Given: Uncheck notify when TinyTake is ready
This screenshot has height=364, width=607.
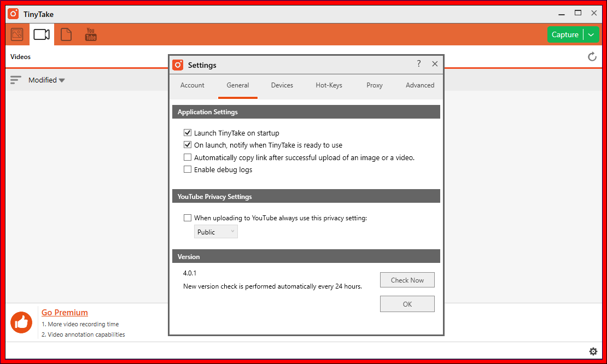Looking at the screenshot, I should click(x=188, y=145).
